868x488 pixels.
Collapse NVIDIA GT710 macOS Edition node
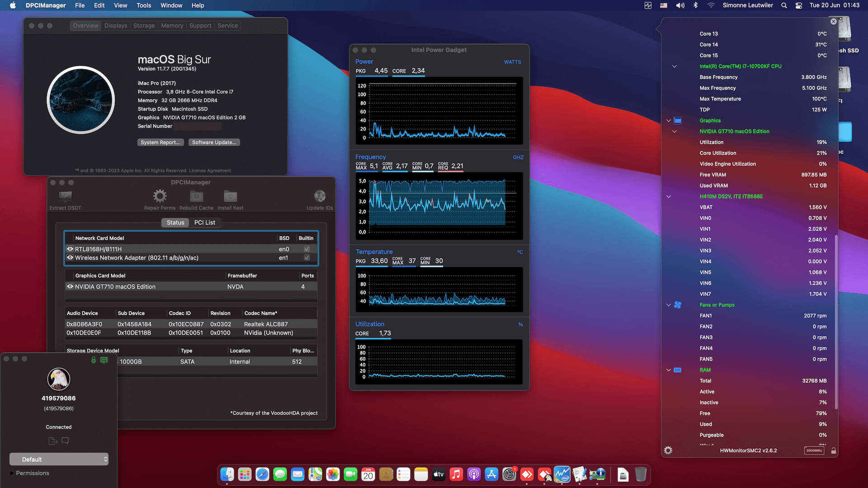(674, 131)
